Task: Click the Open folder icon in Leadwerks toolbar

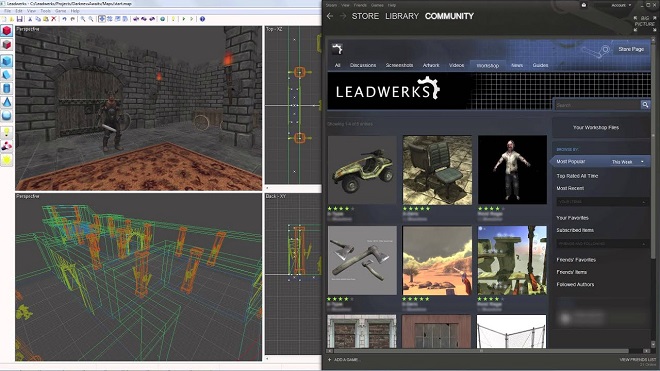Action: pos(11,19)
